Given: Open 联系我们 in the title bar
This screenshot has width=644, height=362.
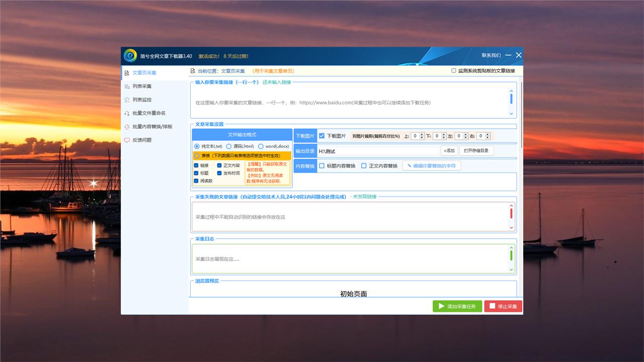Looking at the screenshot, I should click(x=491, y=55).
